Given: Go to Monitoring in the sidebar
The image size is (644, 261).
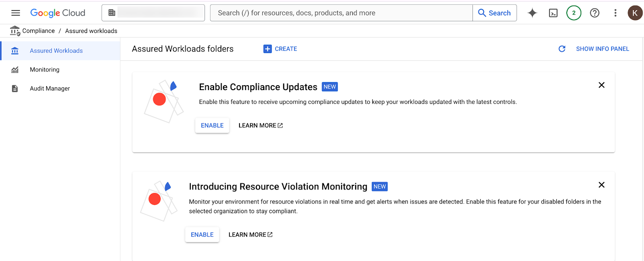Looking at the screenshot, I should 44,70.
